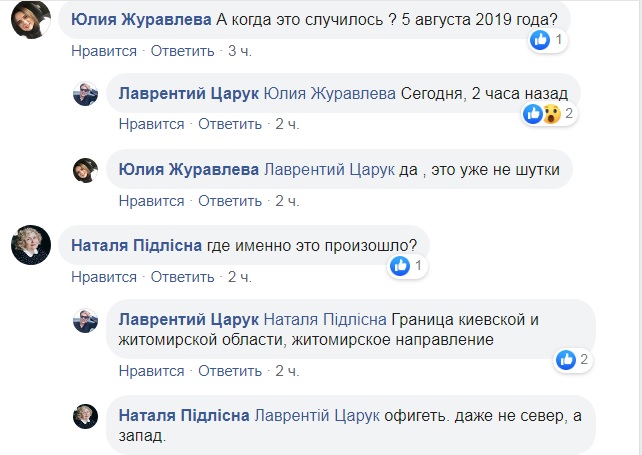642x455 pixels.
Task: Like Юлия Журавлева's question about 5 августа
Action: tap(104, 50)
